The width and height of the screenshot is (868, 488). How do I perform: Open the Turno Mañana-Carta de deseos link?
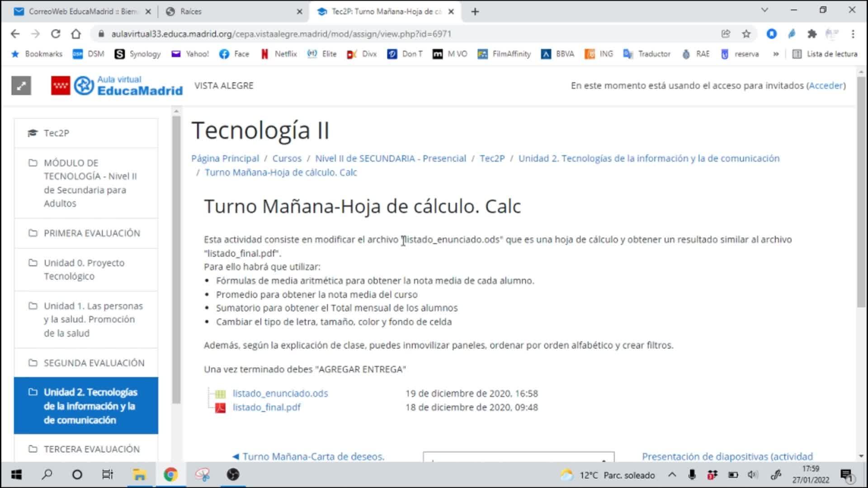pos(313,456)
